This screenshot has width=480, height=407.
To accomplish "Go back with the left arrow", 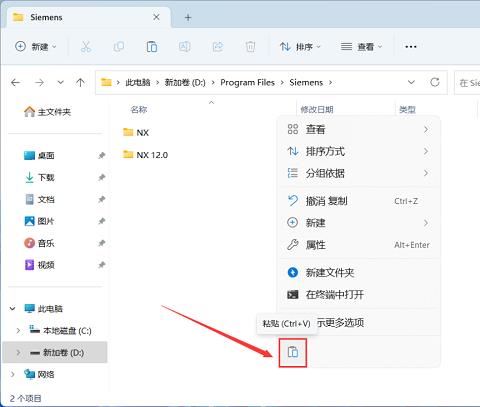I will coord(15,82).
